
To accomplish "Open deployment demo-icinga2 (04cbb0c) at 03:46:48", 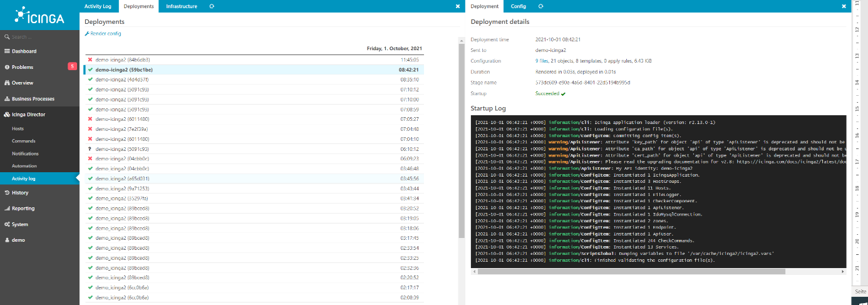I will [x=253, y=168].
